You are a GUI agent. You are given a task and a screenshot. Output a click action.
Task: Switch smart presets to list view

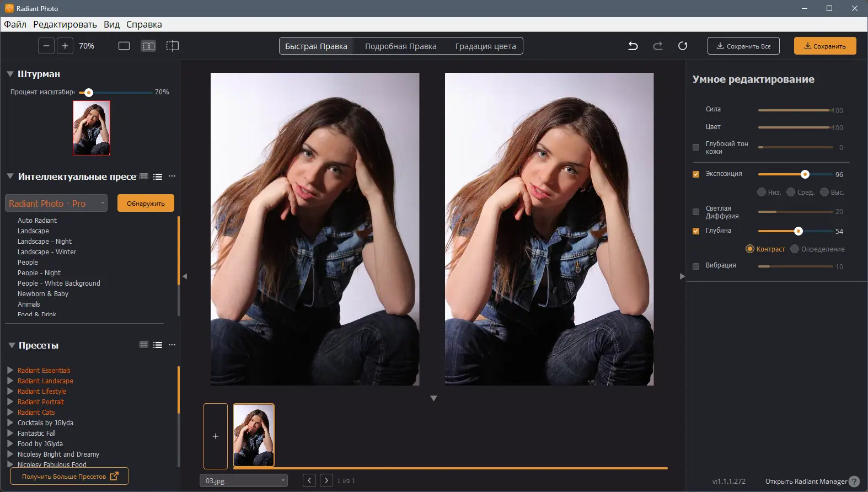[158, 177]
